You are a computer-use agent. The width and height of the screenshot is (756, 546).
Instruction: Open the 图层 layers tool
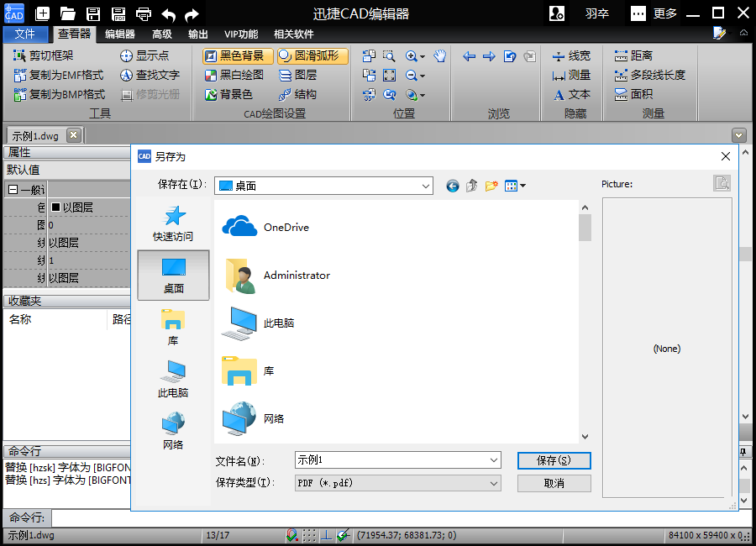point(297,76)
